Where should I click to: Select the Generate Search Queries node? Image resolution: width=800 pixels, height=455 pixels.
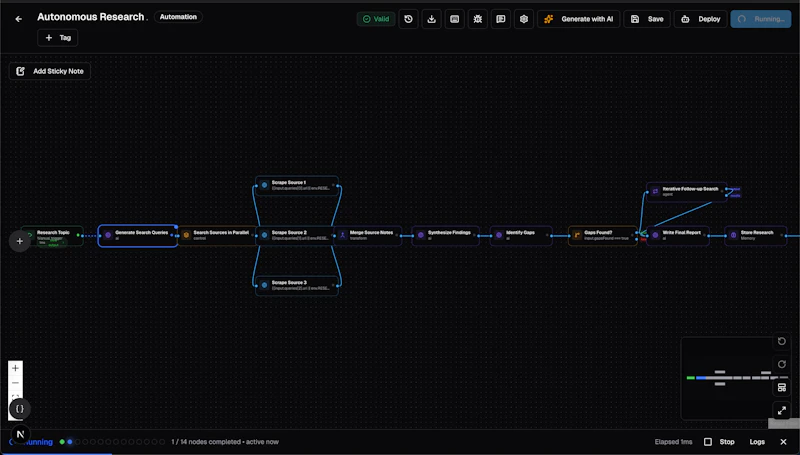[x=138, y=236]
